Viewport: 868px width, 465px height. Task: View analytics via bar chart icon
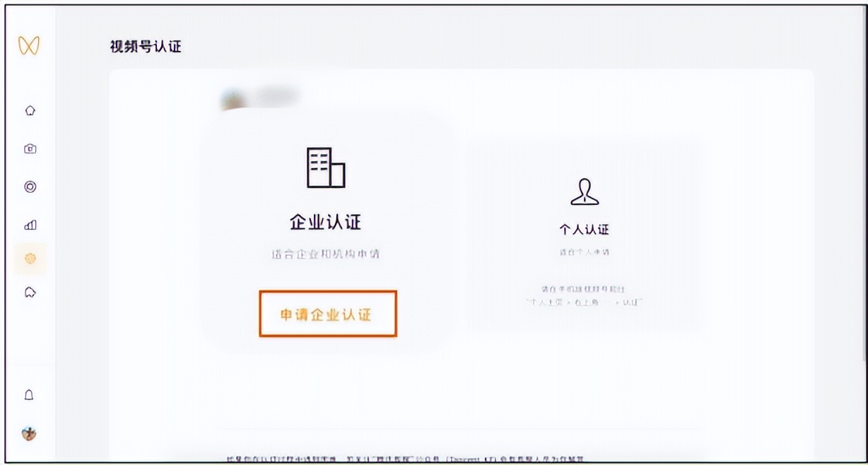28,225
